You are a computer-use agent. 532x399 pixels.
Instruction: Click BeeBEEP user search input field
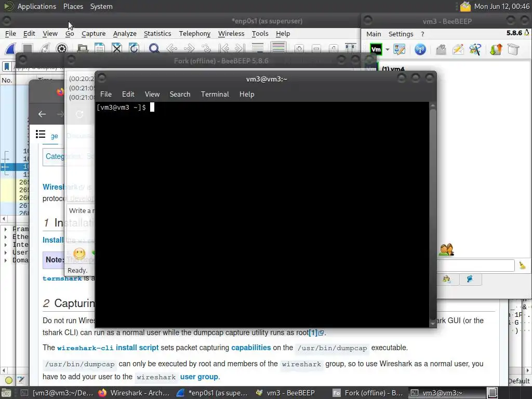click(x=475, y=265)
